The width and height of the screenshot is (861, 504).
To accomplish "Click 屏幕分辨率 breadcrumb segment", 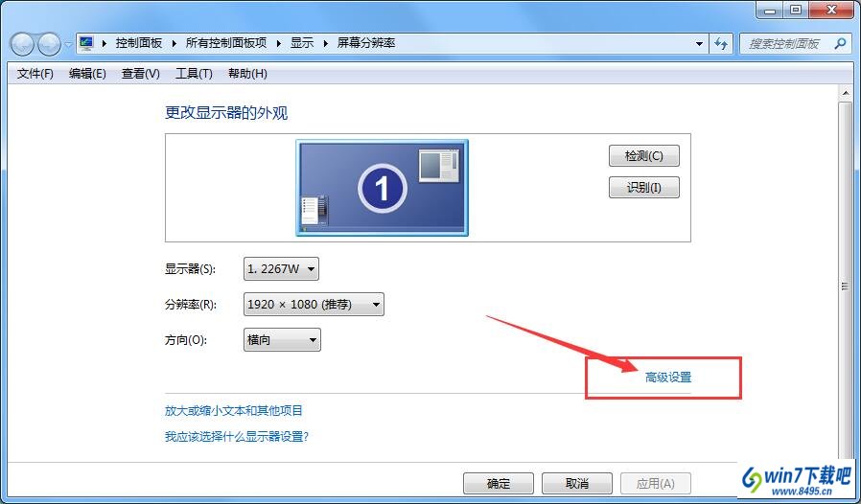I will (365, 43).
